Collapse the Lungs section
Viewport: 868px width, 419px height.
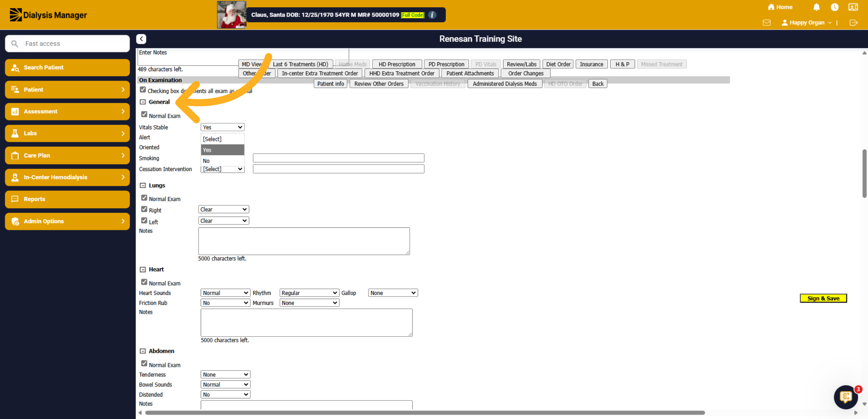tap(143, 185)
